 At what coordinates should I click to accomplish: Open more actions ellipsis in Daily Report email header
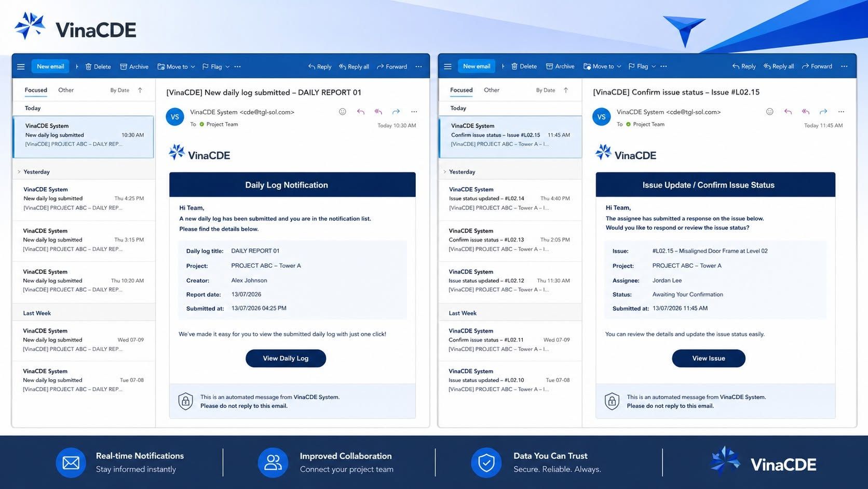(414, 112)
